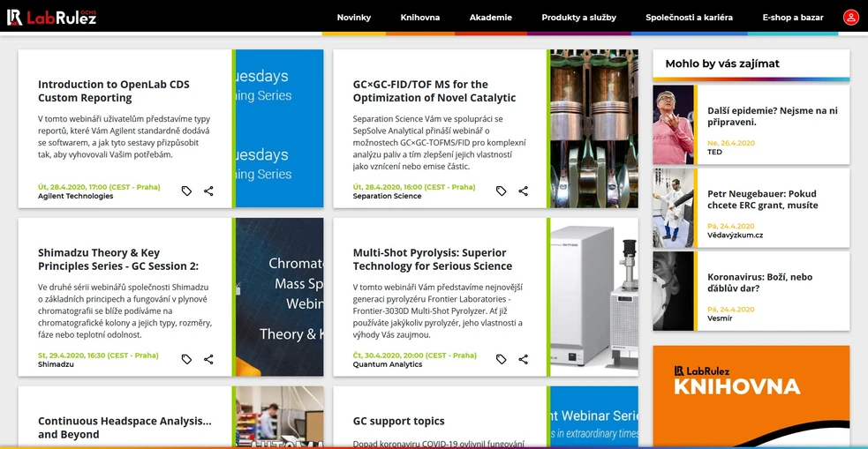Click the Vesmír source label
Viewport: 868px width, 449px height.
coord(720,318)
